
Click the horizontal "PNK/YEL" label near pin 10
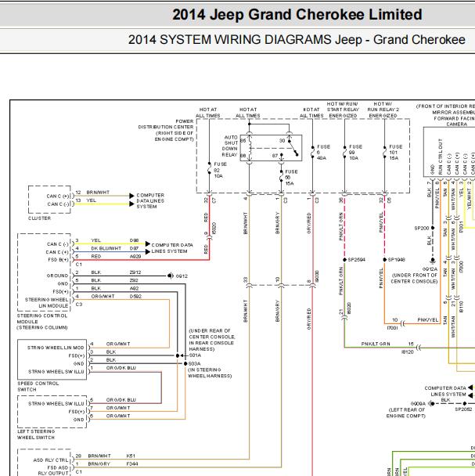tap(428, 320)
